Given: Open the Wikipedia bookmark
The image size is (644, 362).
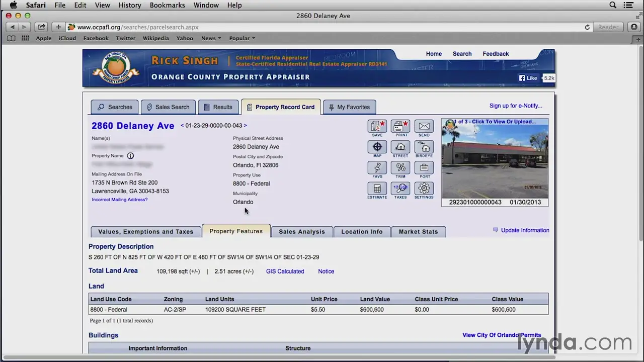Looking at the screenshot, I should click(x=155, y=38).
